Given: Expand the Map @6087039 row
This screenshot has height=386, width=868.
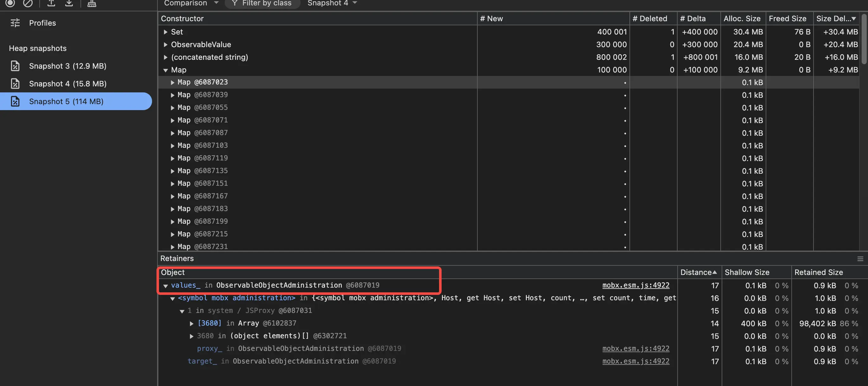Looking at the screenshot, I should (173, 95).
